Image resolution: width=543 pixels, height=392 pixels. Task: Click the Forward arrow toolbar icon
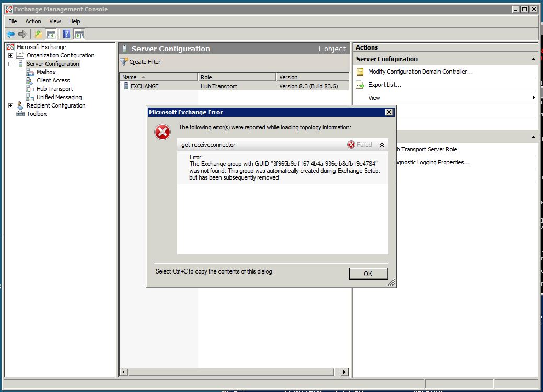[22, 34]
